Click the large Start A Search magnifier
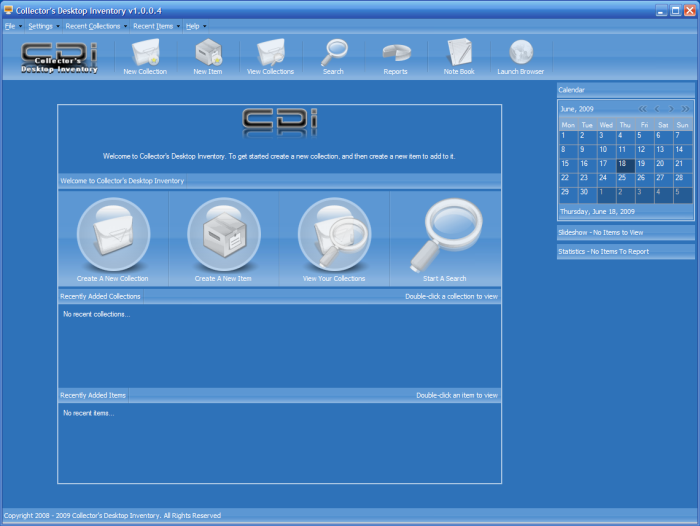Screen dimensions: 700x526 click(446, 235)
